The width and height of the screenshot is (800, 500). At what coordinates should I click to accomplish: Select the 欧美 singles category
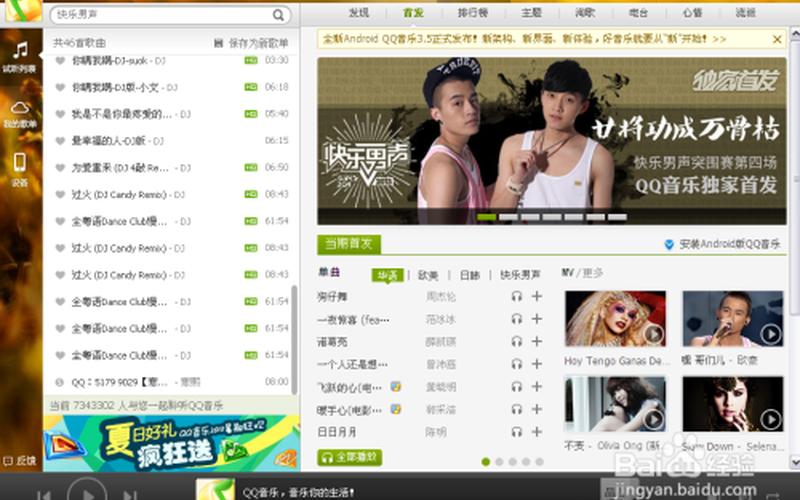coord(428,276)
